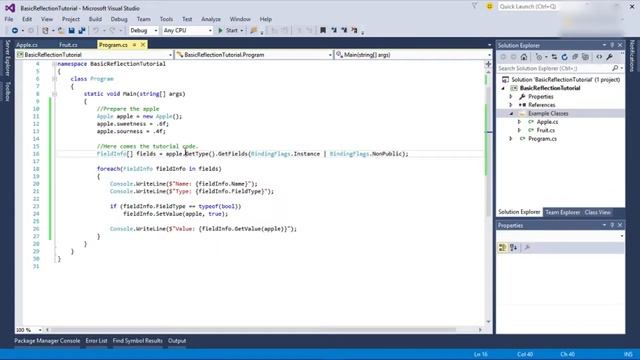The width and height of the screenshot is (640, 360).
Task: Select Program.cs in Solution Explorer tree
Action: [542, 139]
